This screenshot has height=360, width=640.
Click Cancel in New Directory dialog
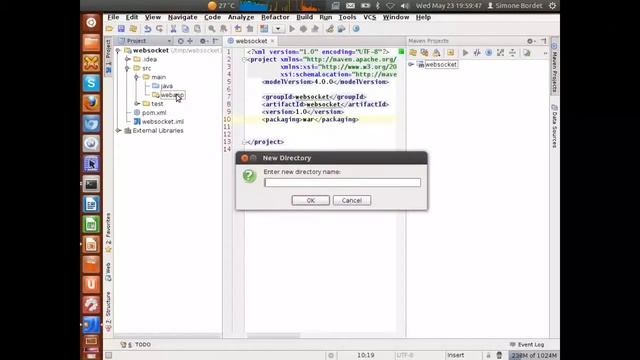tap(352, 200)
